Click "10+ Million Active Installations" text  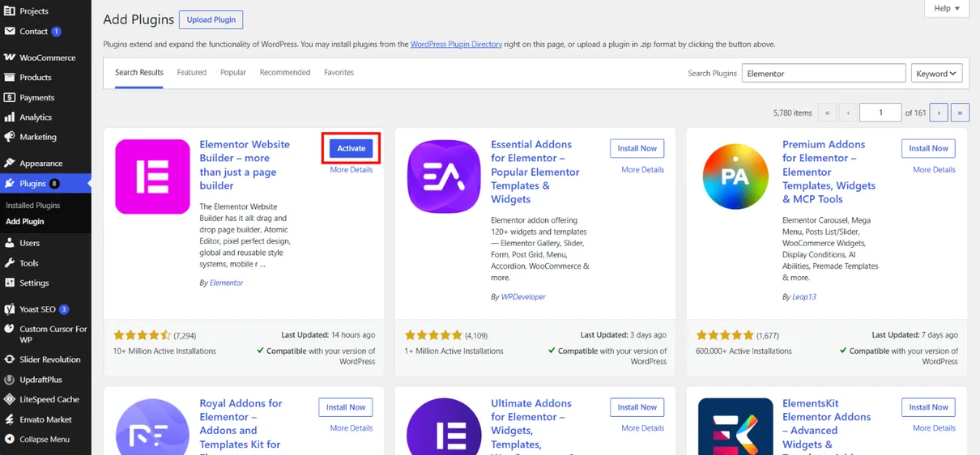[164, 351]
